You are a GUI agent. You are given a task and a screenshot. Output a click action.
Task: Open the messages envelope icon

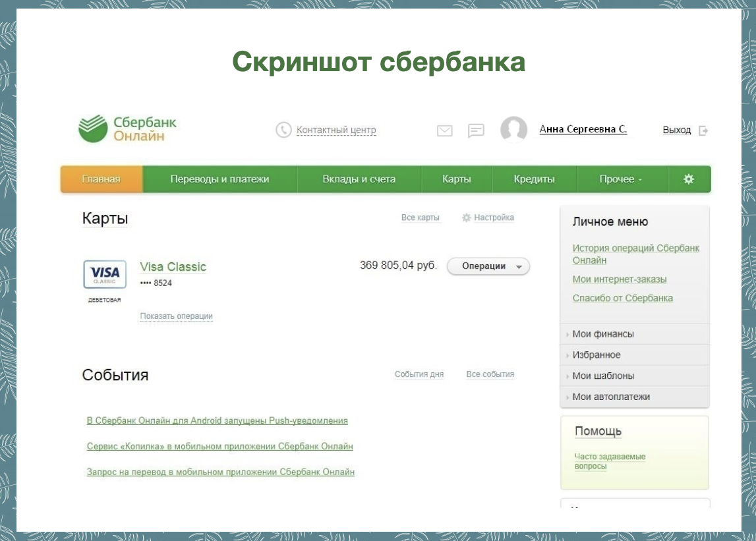446,130
